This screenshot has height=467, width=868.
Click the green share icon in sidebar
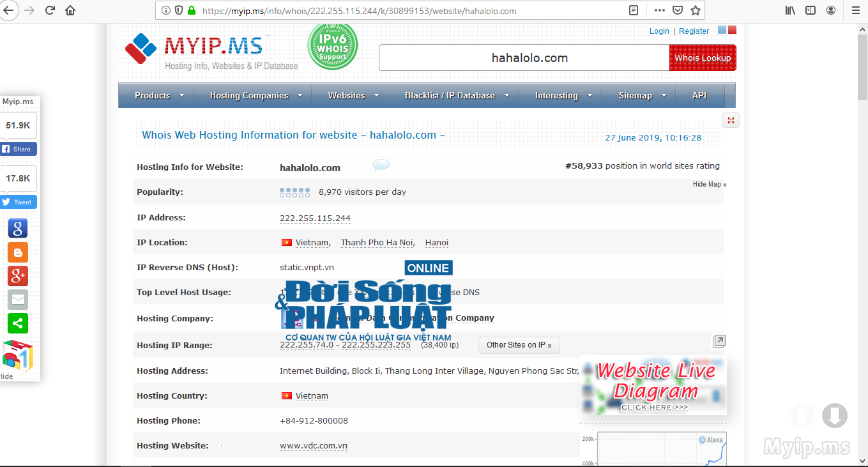click(x=18, y=323)
